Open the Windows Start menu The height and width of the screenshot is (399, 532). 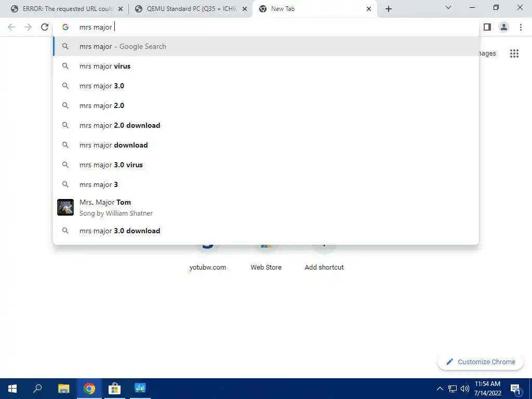click(x=12, y=389)
